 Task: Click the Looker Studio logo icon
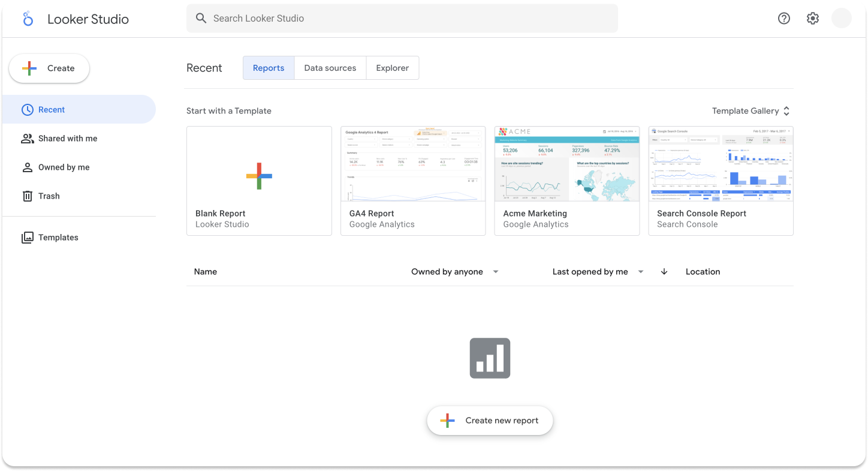click(28, 19)
